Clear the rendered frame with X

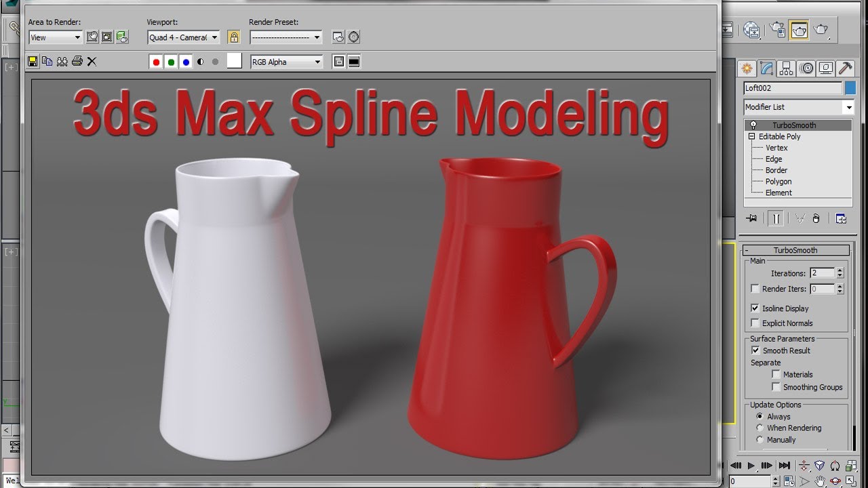[92, 62]
